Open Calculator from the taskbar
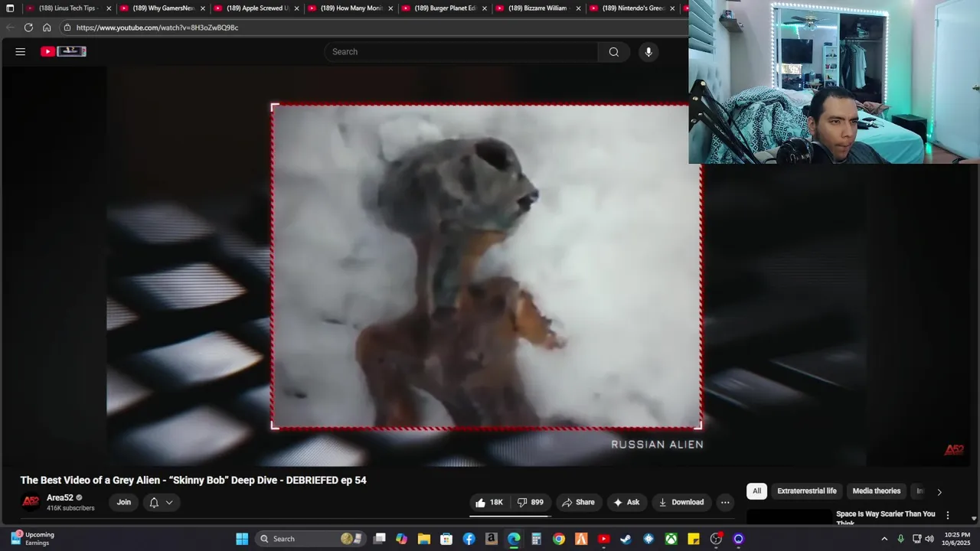Viewport: 980px width, 551px height. click(536, 539)
